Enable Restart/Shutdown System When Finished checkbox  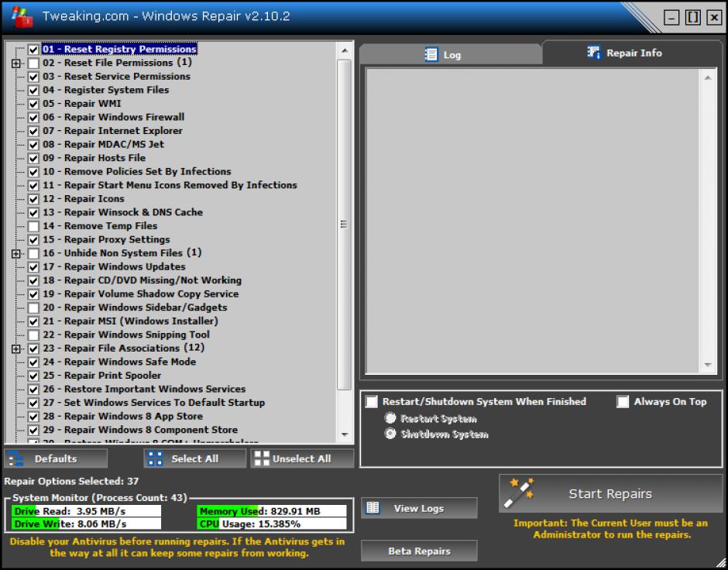(x=372, y=401)
